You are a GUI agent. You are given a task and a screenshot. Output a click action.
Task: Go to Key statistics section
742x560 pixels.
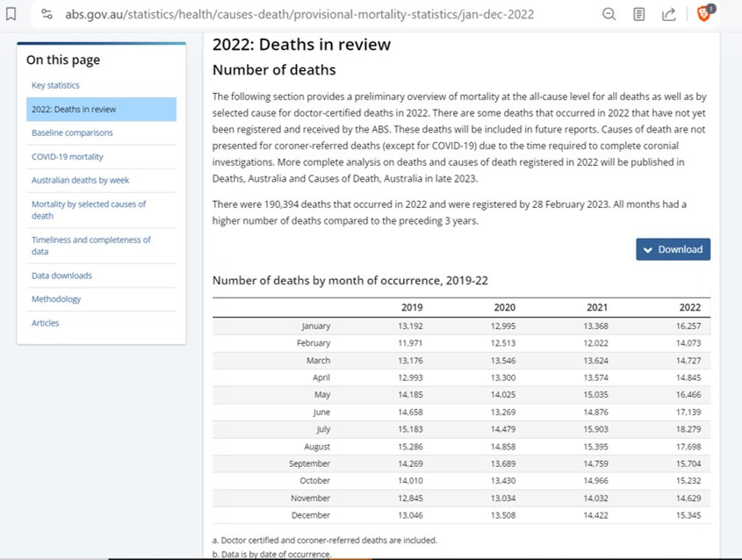[55, 85]
